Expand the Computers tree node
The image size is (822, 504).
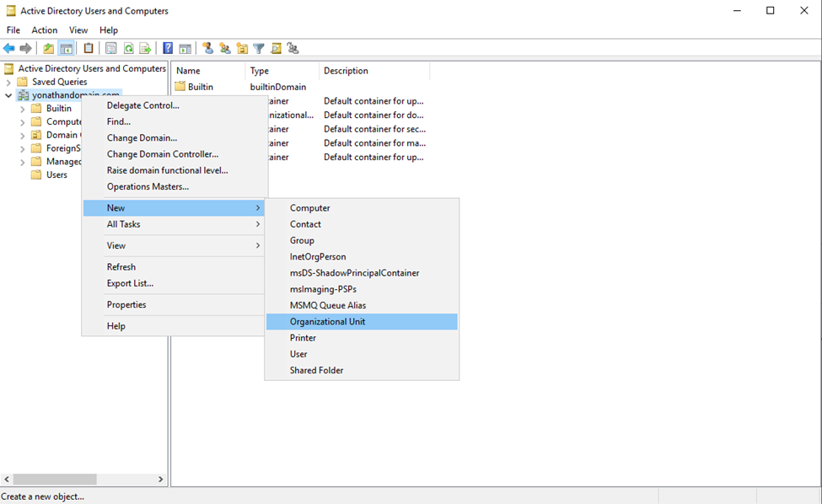(x=22, y=122)
